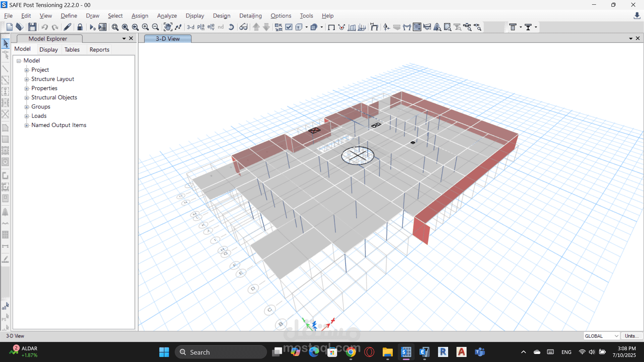The width and height of the screenshot is (644, 362).
Task: Click the zoom out minus magnifier
Action: pyautogui.click(x=155, y=27)
